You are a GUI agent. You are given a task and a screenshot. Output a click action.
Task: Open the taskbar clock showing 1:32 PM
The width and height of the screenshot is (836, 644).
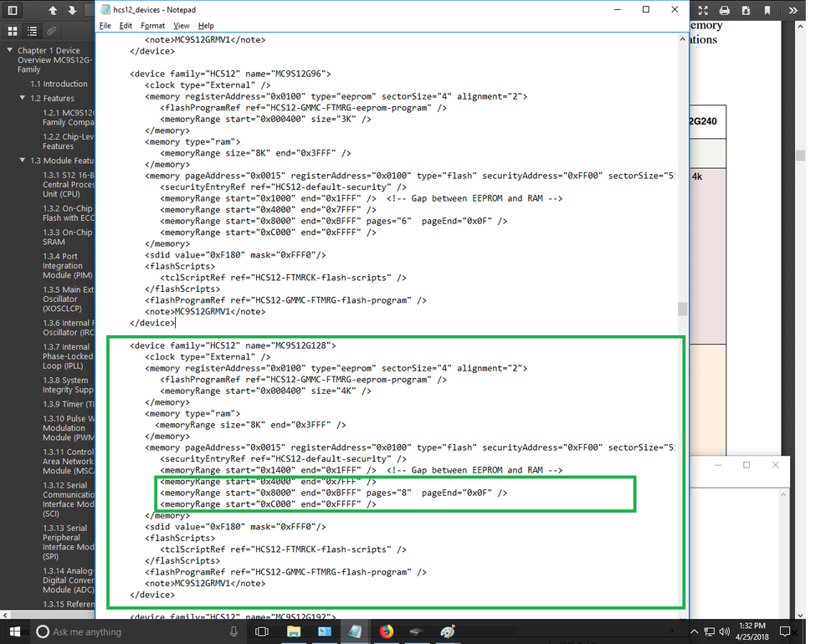[x=751, y=631]
